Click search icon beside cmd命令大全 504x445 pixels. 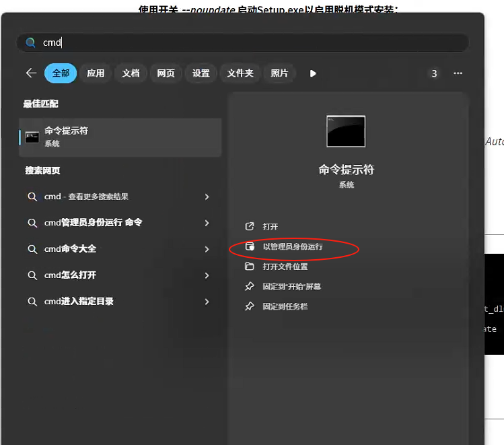point(32,249)
